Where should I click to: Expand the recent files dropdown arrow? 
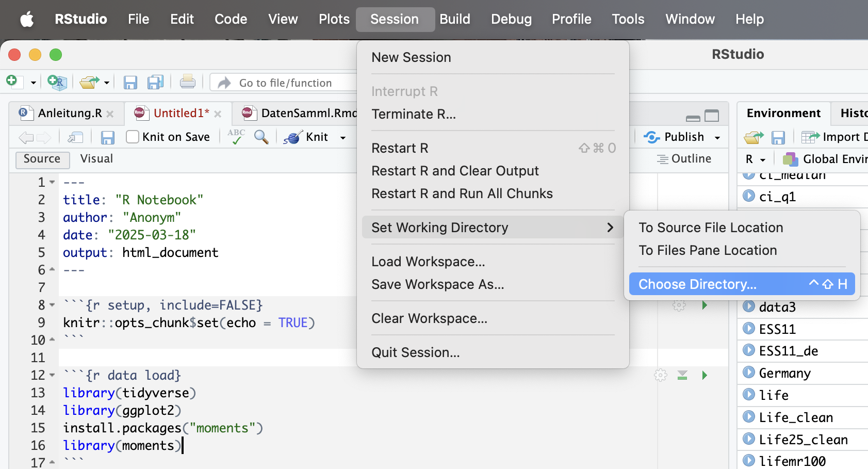point(107,83)
